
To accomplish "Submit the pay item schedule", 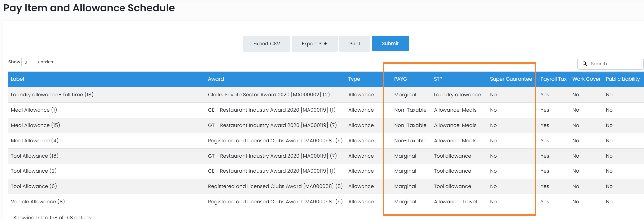I will click(390, 44).
